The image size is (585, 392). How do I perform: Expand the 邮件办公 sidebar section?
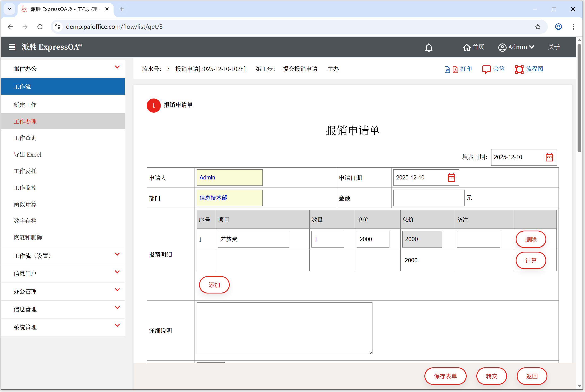[117, 67]
